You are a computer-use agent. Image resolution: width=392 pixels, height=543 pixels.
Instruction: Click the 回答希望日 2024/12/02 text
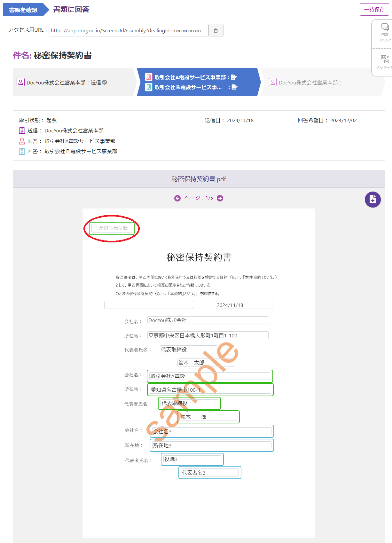327,120
